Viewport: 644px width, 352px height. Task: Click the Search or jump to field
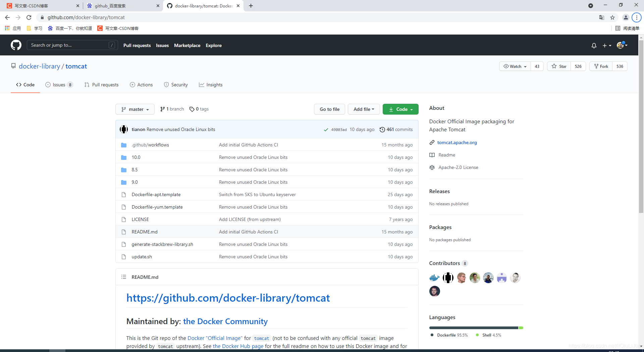72,45
